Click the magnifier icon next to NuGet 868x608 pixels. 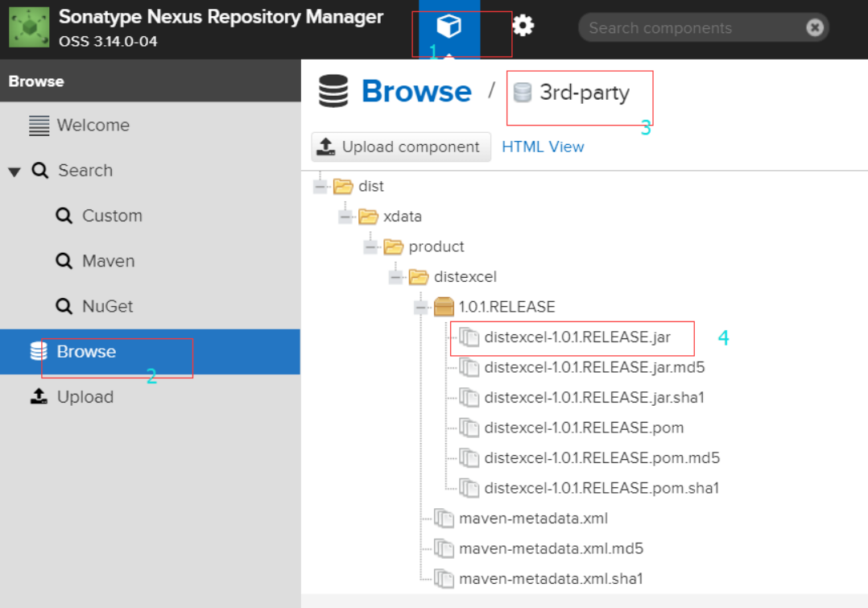[64, 306]
